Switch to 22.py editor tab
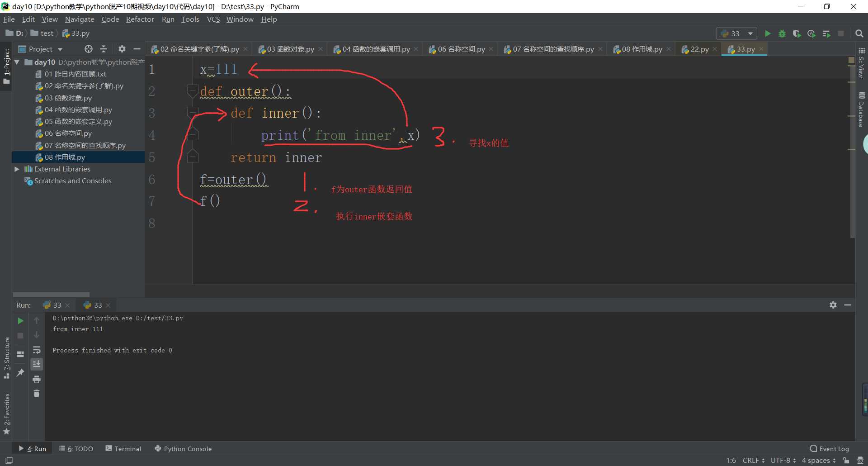 (699, 49)
